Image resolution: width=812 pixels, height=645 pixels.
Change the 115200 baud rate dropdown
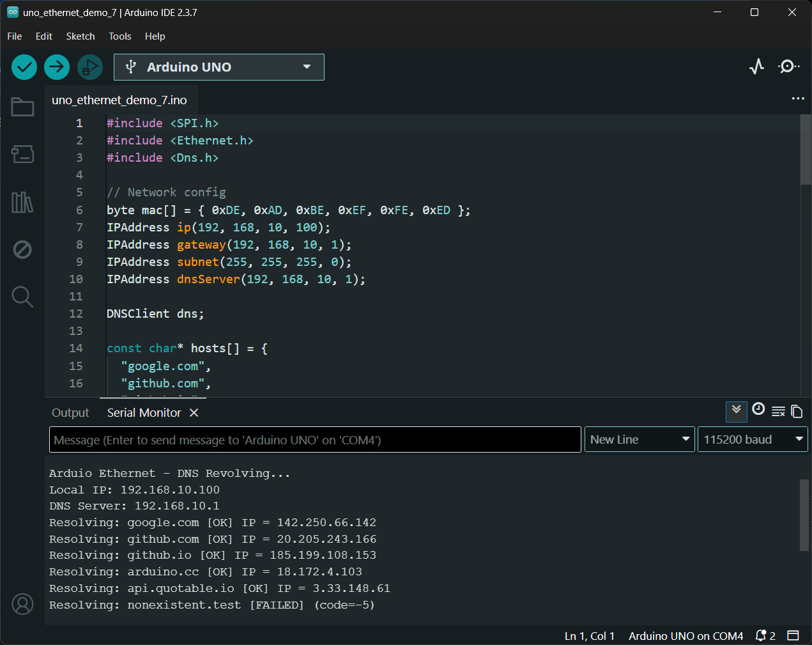[752, 440]
